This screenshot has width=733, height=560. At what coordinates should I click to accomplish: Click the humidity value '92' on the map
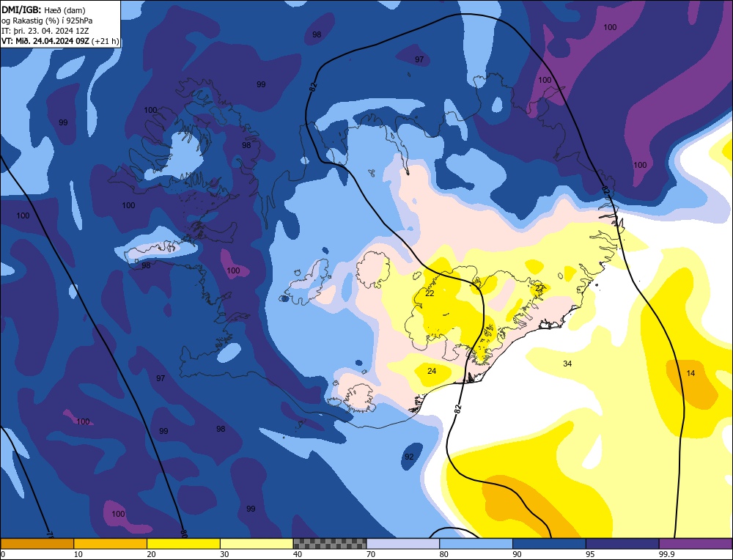[x=409, y=457]
